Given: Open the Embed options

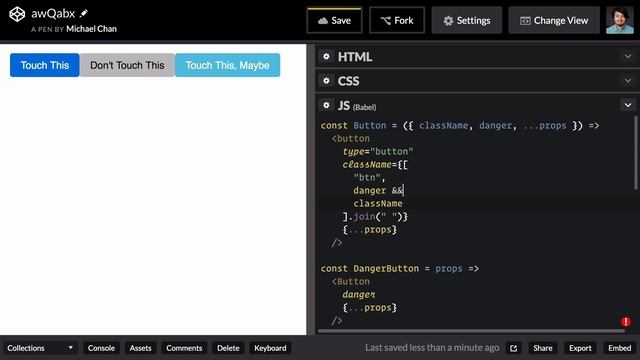Looking at the screenshot, I should click(x=620, y=348).
